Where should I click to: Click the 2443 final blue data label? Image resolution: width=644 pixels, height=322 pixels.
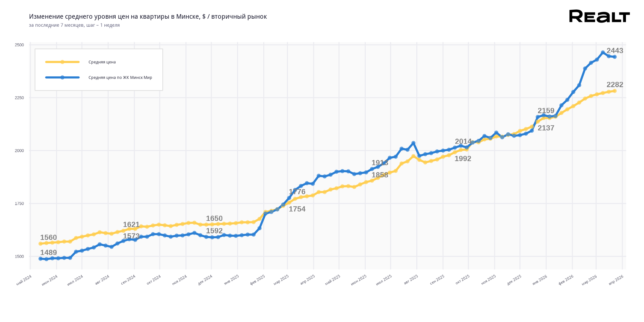pyautogui.click(x=615, y=51)
